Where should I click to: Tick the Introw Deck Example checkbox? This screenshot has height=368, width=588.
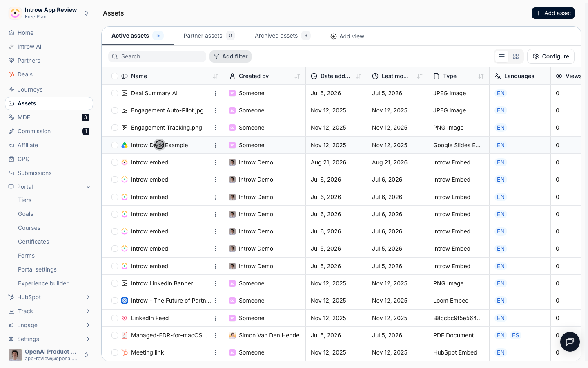[x=115, y=145]
